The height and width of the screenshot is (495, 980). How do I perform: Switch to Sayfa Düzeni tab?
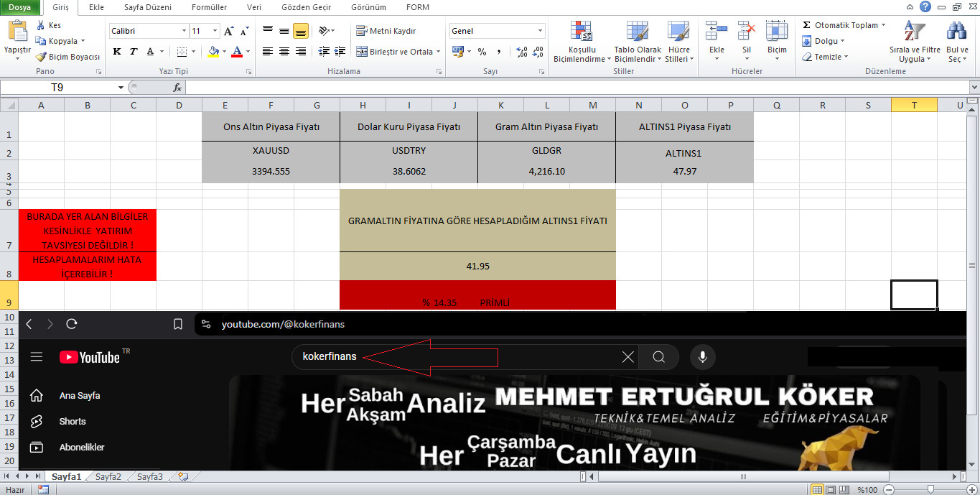point(147,7)
